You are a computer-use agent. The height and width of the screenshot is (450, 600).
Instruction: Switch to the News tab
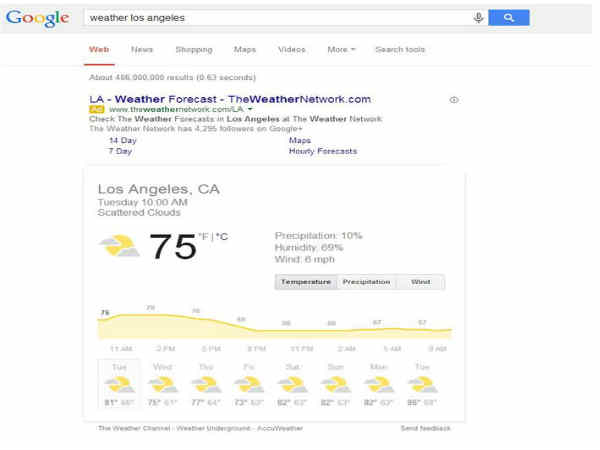[x=142, y=49]
